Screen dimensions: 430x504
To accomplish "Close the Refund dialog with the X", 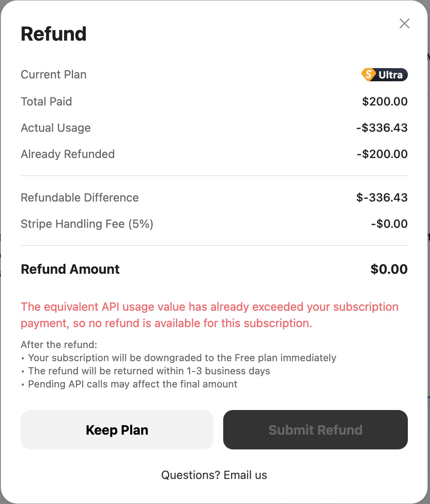I will coord(405,23).
